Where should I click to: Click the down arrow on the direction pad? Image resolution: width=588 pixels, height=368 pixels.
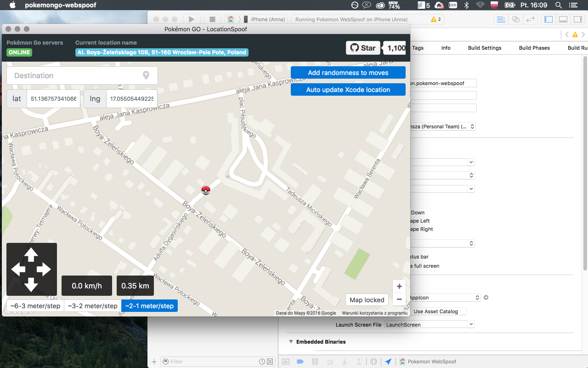tap(31, 284)
